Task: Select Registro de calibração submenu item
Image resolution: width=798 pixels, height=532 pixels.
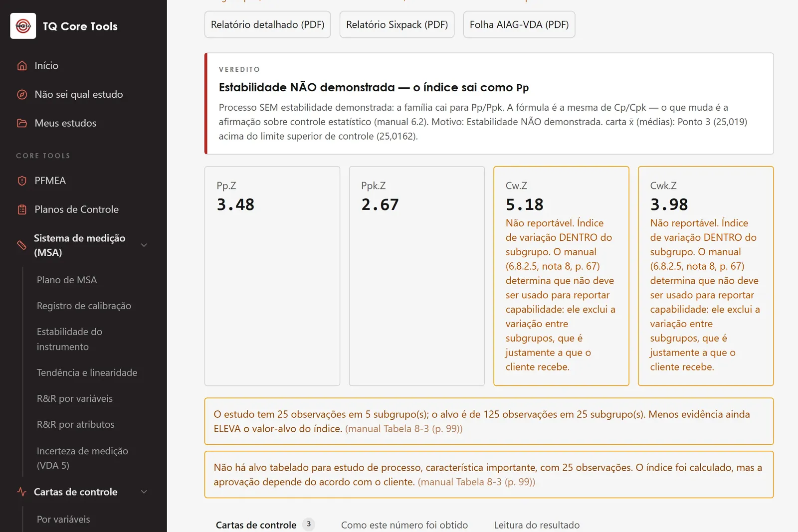Action: coord(84,306)
